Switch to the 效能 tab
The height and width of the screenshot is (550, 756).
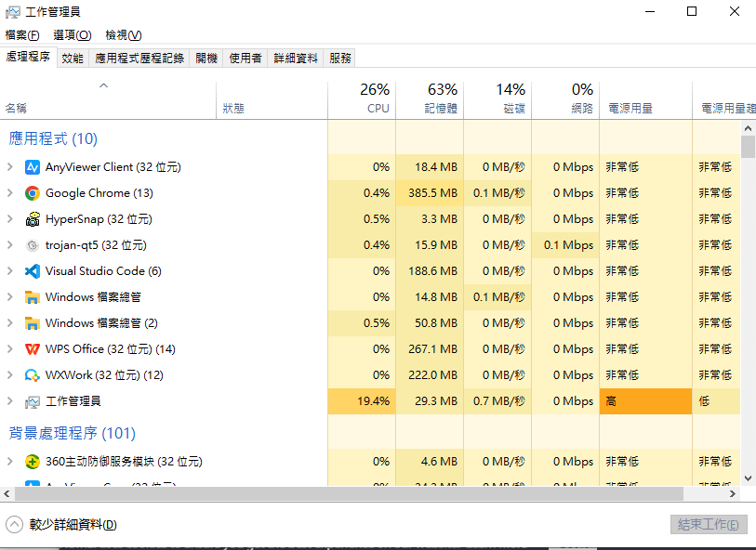click(73, 58)
